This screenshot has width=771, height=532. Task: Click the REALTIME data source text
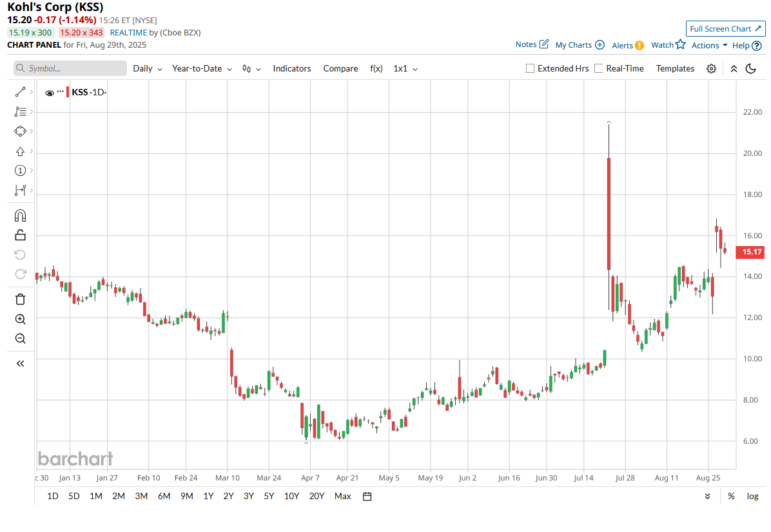(128, 32)
